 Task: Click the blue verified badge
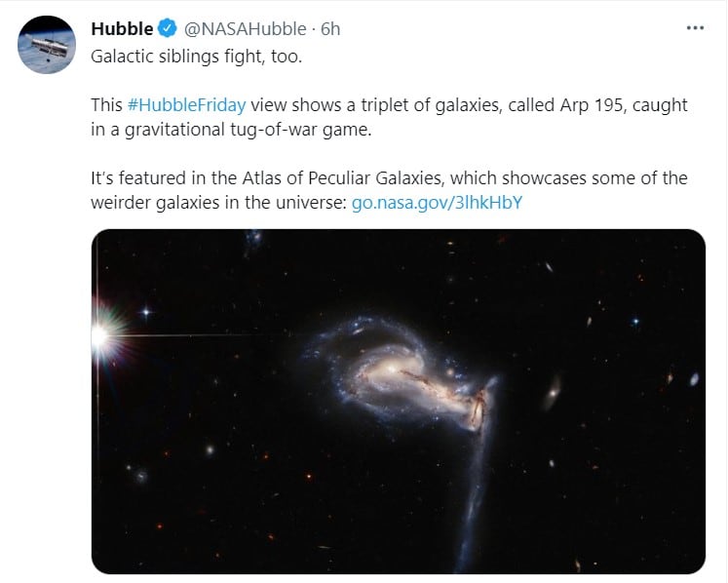point(167,29)
